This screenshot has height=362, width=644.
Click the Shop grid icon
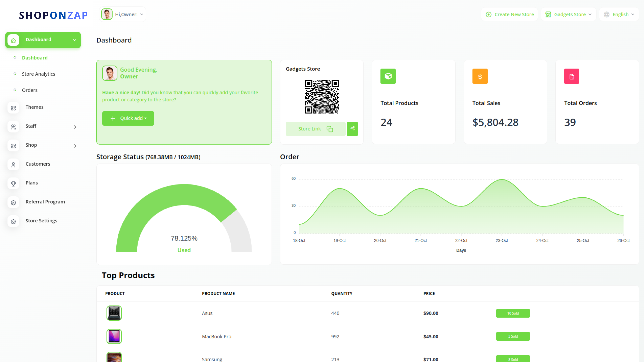13,146
